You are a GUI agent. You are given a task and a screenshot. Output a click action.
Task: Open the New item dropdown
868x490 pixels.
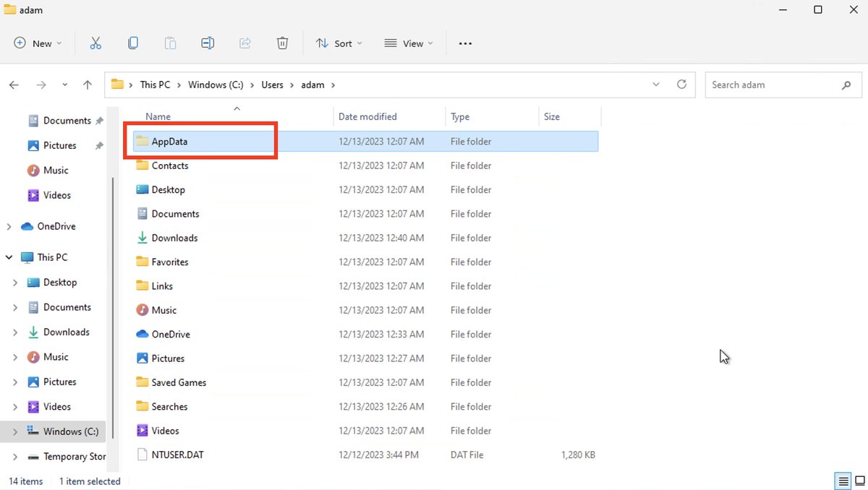click(x=38, y=43)
